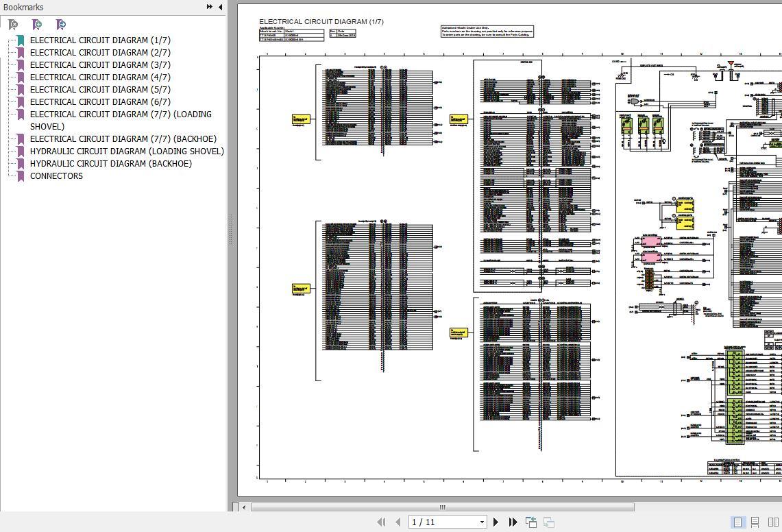Jump to the last page

513,522
